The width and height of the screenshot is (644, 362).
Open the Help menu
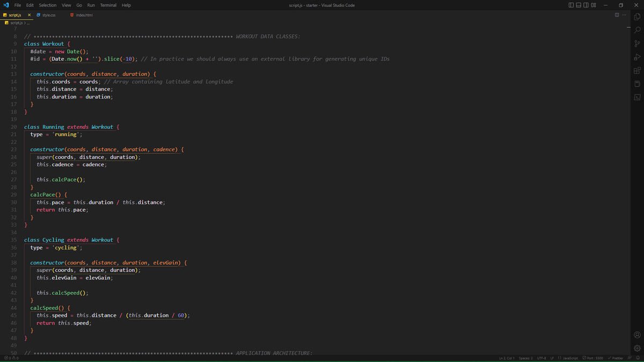point(126,5)
